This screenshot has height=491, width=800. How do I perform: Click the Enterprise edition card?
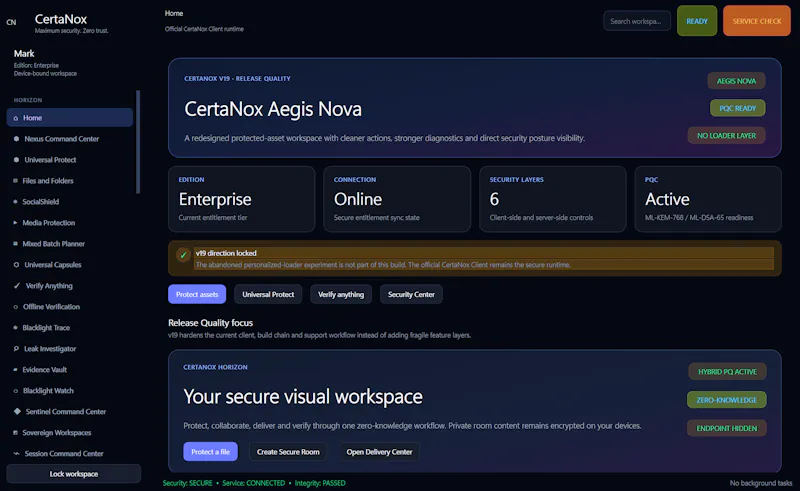pos(241,199)
